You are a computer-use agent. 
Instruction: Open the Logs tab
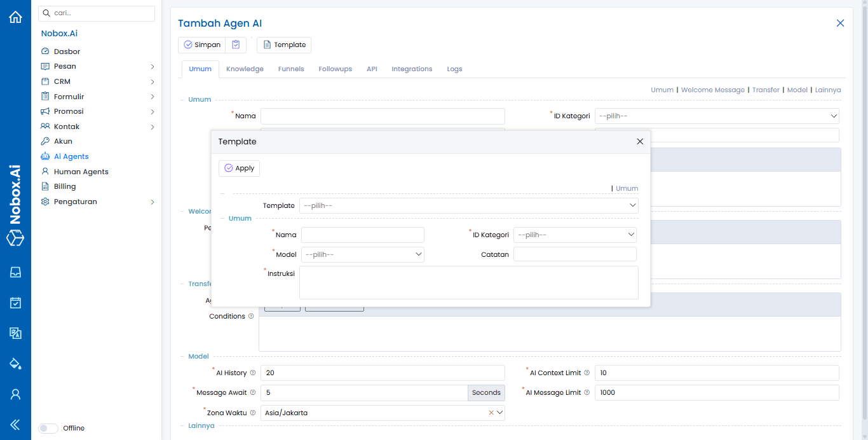[454, 69]
